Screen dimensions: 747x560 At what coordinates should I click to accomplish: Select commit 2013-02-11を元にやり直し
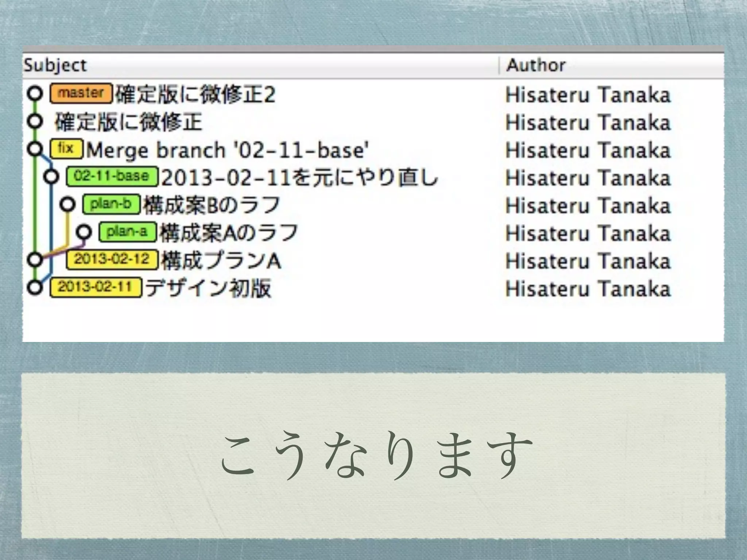click(299, 178)
